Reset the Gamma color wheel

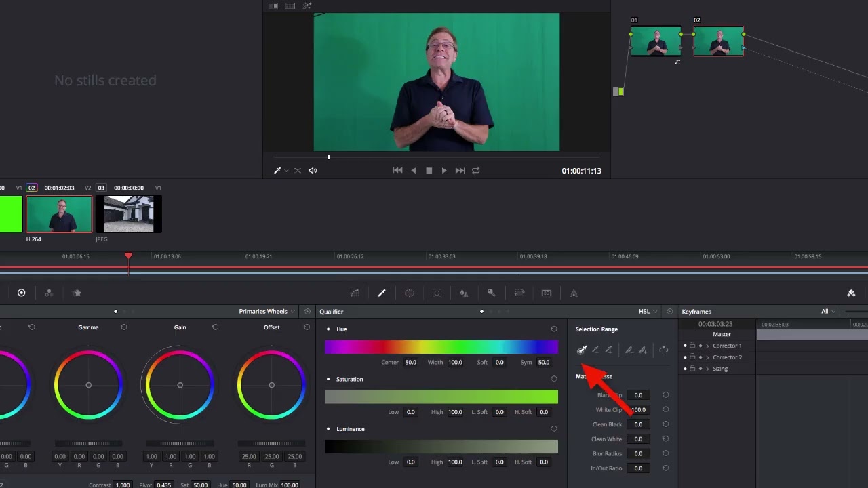(x=123, y=327)
